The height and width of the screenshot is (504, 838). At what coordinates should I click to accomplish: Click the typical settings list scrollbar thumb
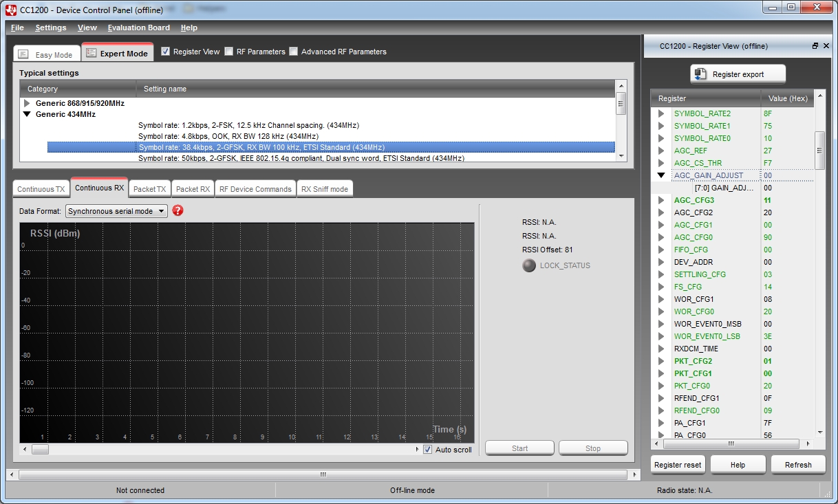(621, 105)
